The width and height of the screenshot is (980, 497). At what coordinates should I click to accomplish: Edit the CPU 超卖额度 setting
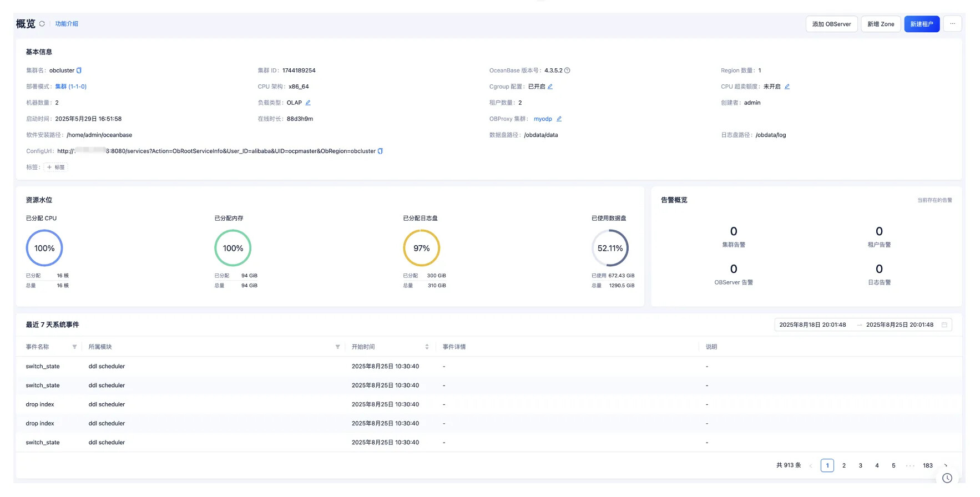(x=787, y=87)
